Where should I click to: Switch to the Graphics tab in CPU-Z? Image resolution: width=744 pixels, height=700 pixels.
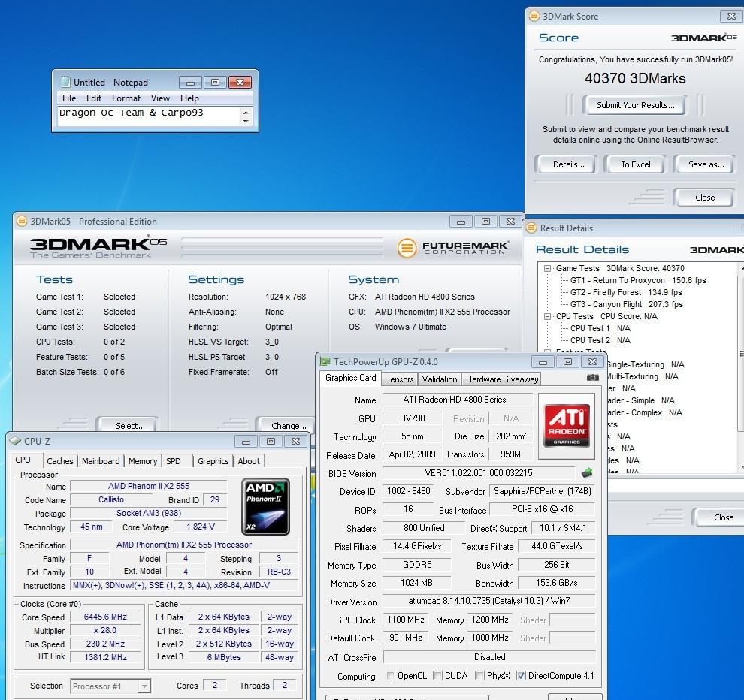[x=213, y=461]
